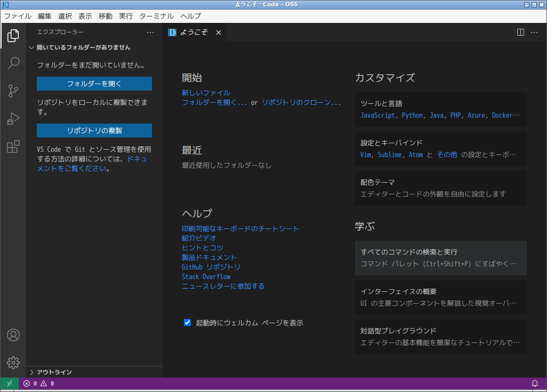Viewport: 547px width, 392px height.
Task: Open the Accounts icon in activity bar
Action: (x=13, y=335)
